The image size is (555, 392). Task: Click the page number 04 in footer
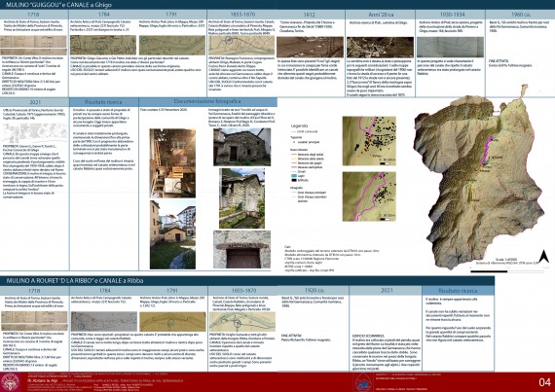click(x=544, y=382)
